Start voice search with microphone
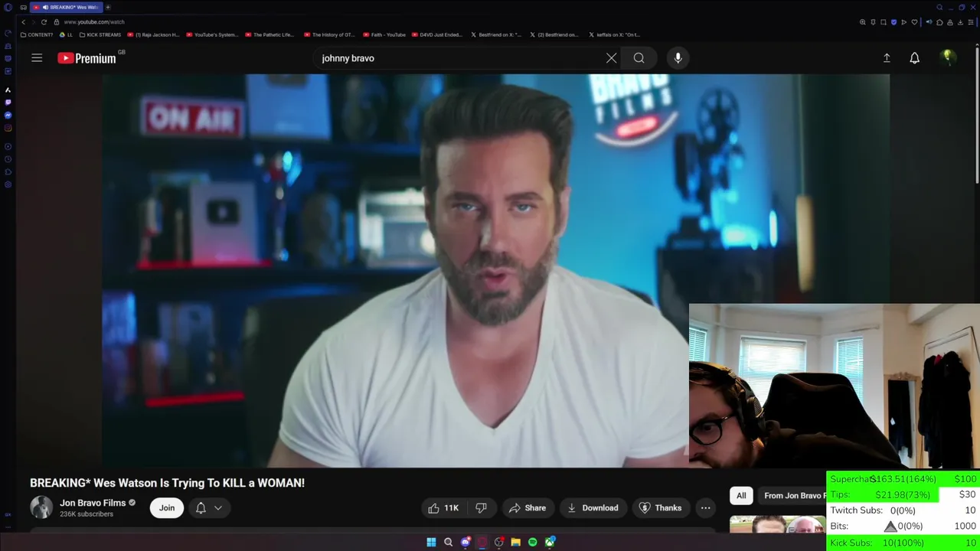This screenshot has width=980, height=551. tap(678, 58)
